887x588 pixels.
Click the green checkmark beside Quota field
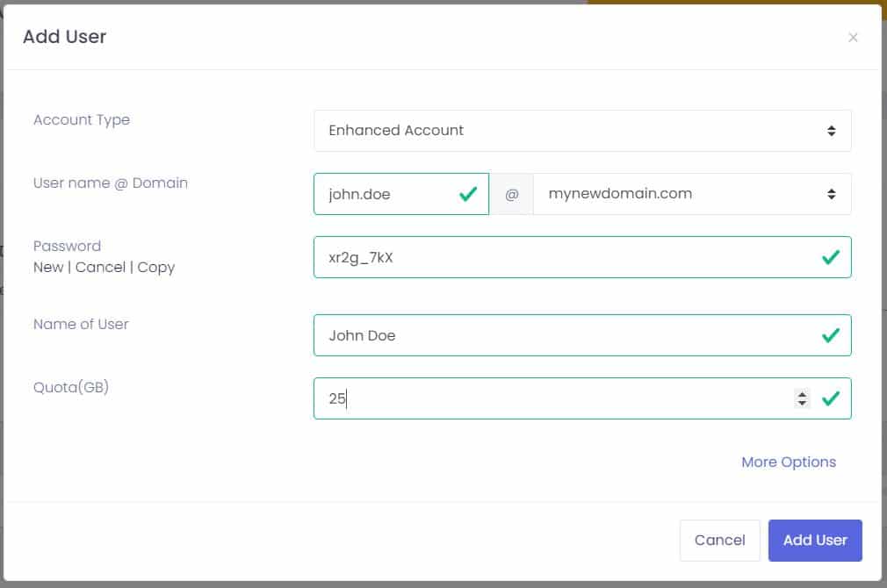click(x=830, y=398)
